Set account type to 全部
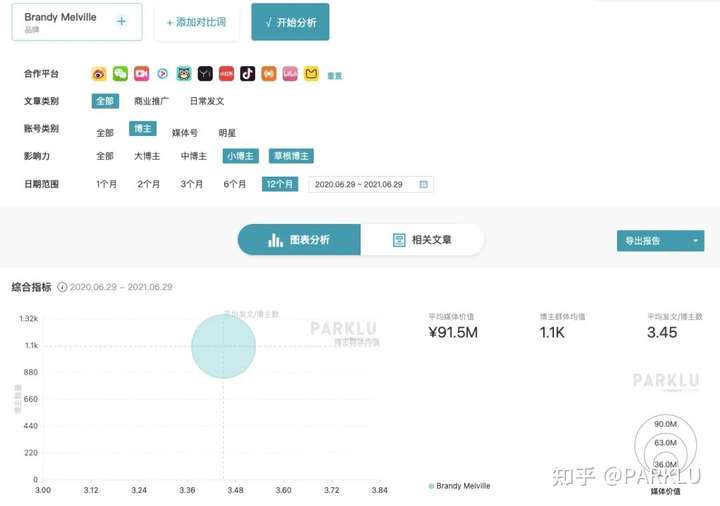The width and height of the screenshot is (720, 506). [x=105, y=133]
